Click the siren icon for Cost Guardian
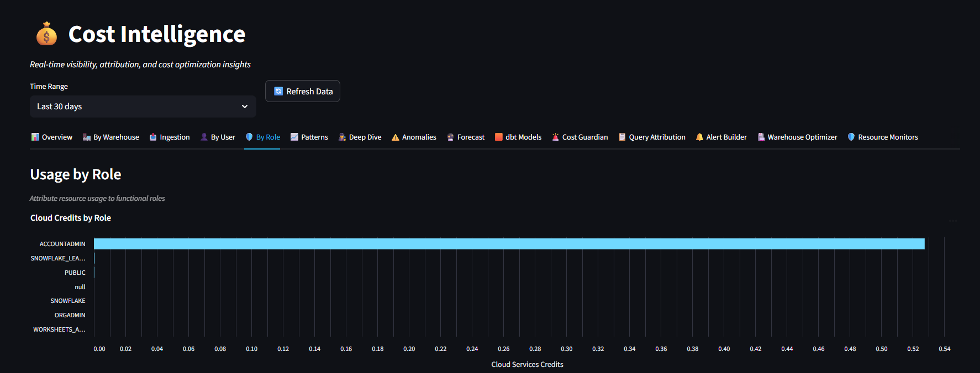 click(x=555, y=137)
